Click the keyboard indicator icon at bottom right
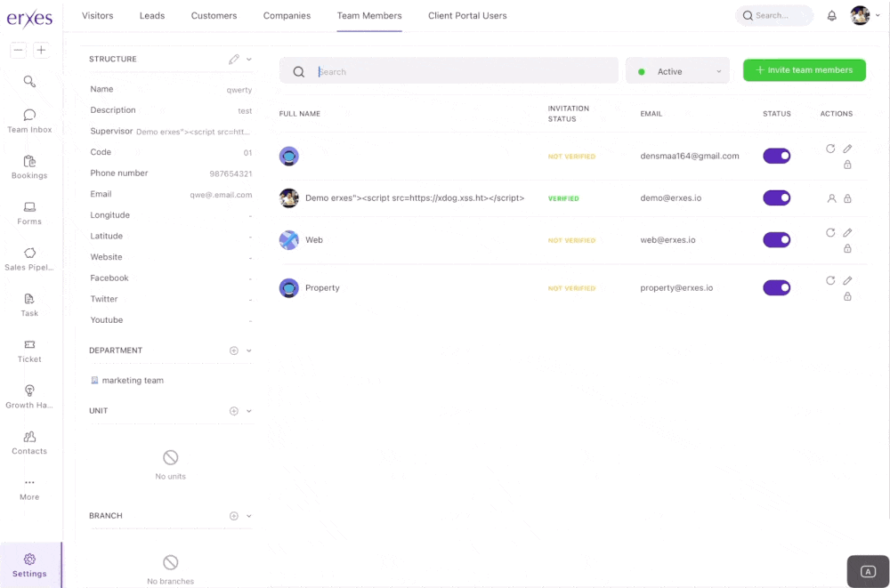The width and height of the screenshot is (890, 588). point(868,571)
